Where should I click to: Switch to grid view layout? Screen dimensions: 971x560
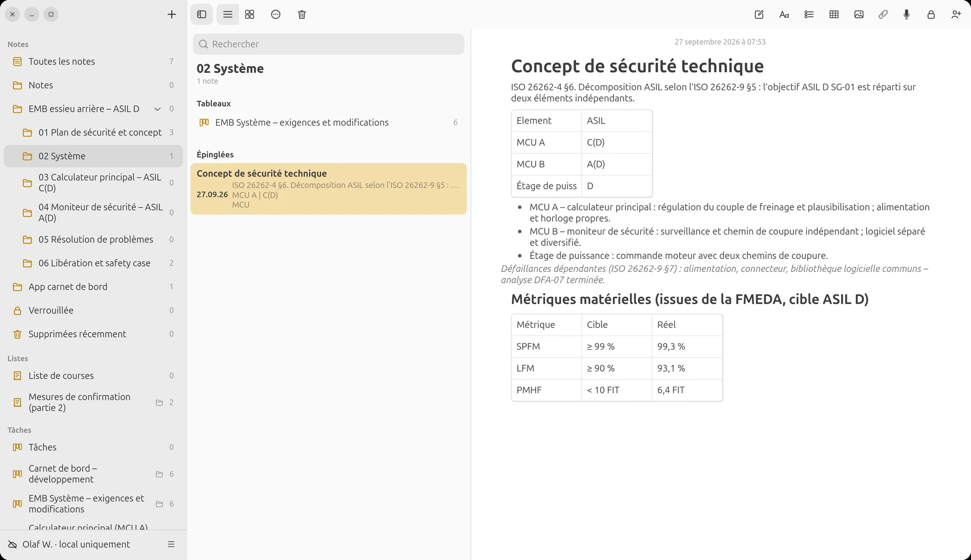(250, 15)
